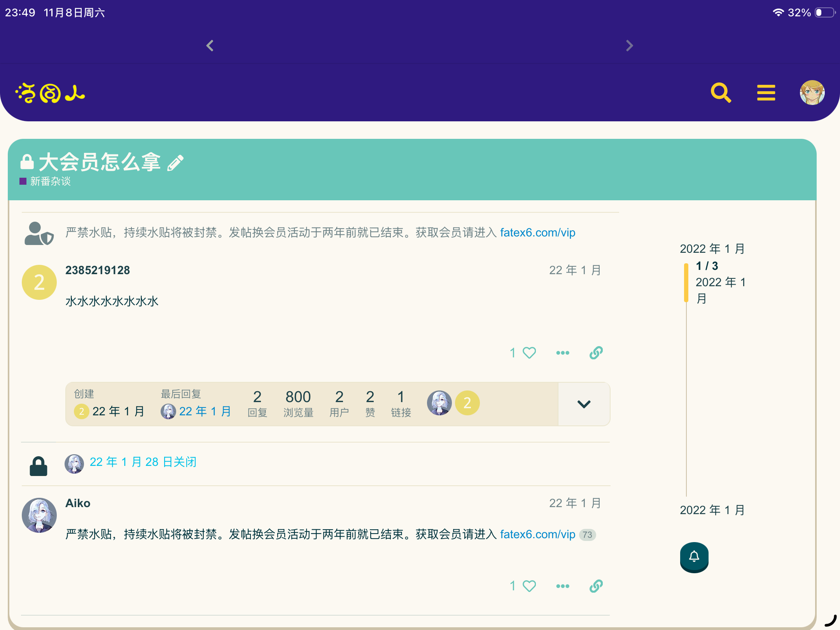Open the 新番杂谈 category
Viewport: 840px width, 630px height.
50,181
